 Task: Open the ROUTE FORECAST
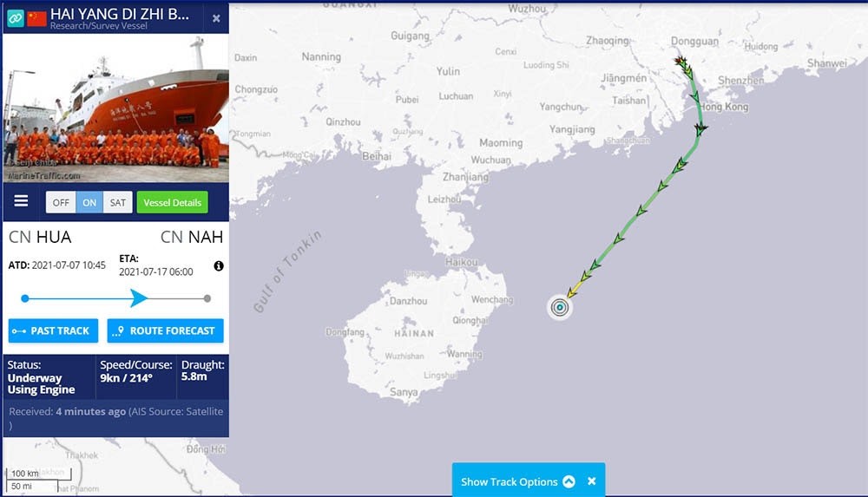coord(165,331)
